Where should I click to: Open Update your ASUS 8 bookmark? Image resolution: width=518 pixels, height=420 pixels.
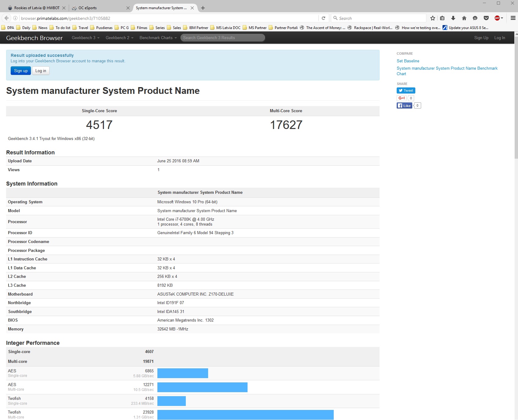(465, 28)
